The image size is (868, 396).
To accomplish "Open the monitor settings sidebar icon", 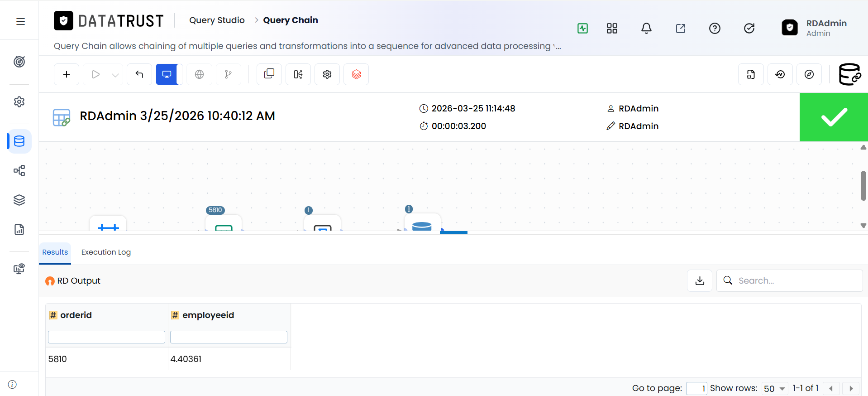I will click(19, 269).
